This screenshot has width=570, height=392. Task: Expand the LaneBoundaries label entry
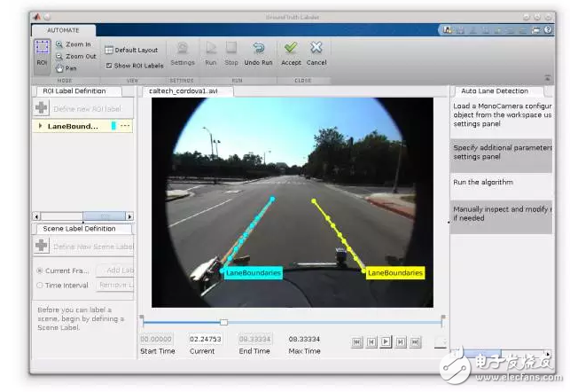(x=40, y=126)
